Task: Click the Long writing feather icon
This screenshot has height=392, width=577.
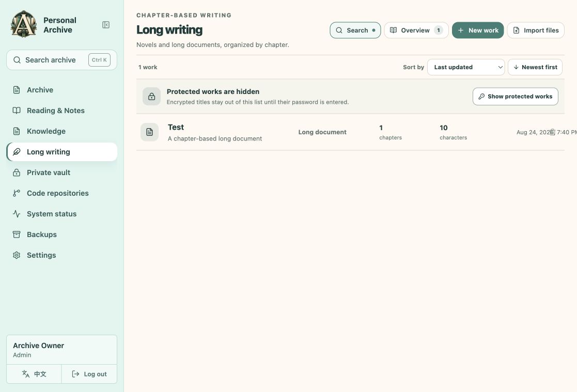Action: (17, 152)
